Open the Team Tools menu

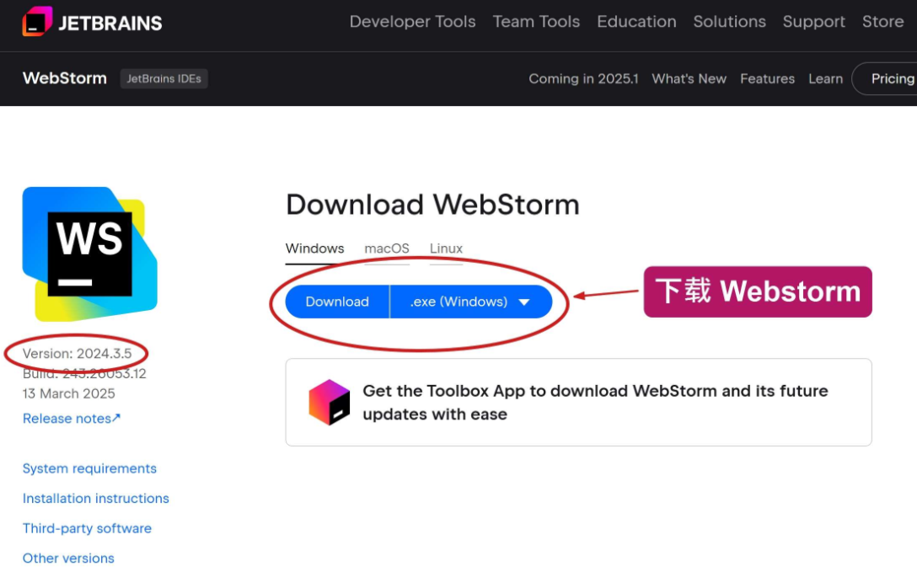click(x=536, y=22)
